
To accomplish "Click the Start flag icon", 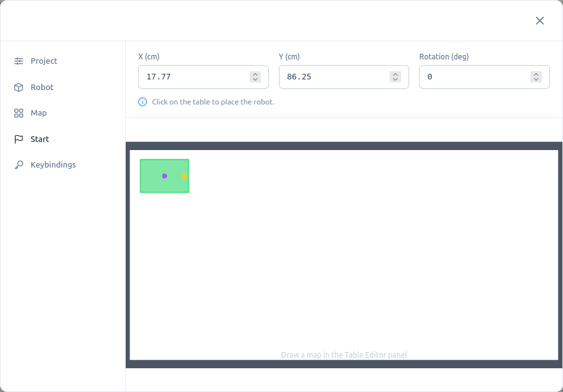I will point(18,139).
